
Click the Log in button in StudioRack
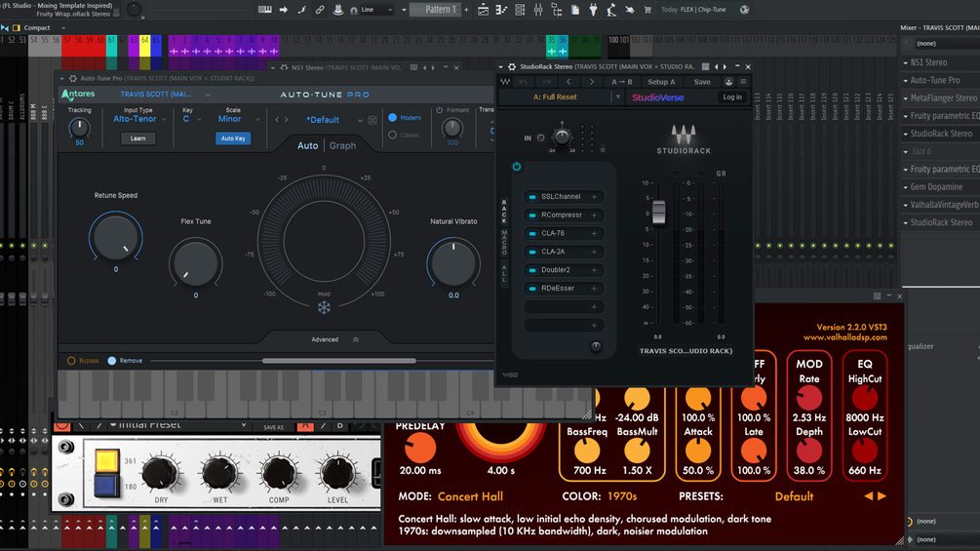tap(732, 97)
